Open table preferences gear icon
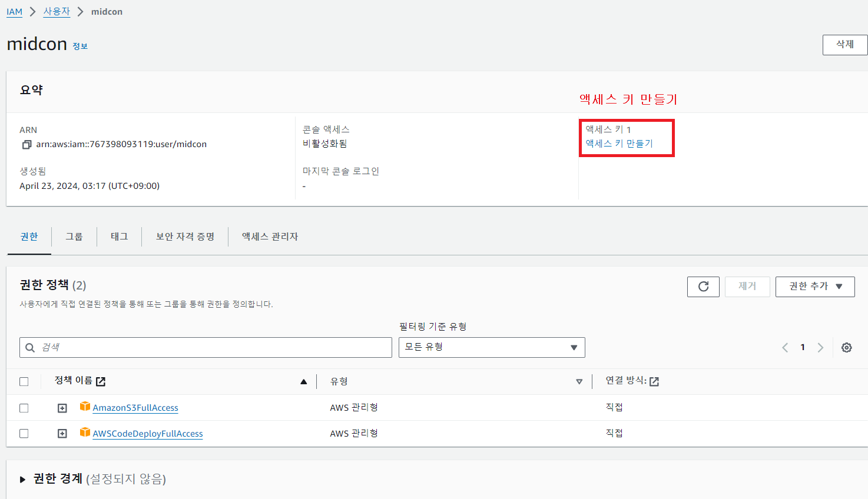 847,348
